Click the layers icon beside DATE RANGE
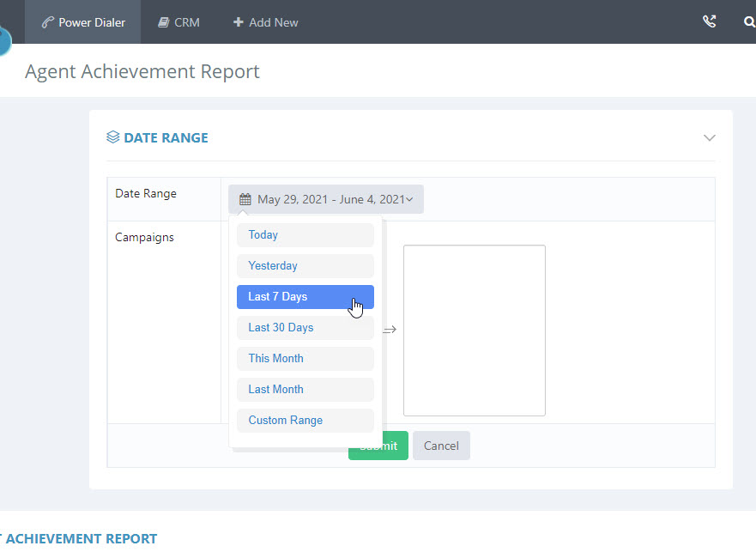This screenshot has height=558, width=756. tap(112, 137)
